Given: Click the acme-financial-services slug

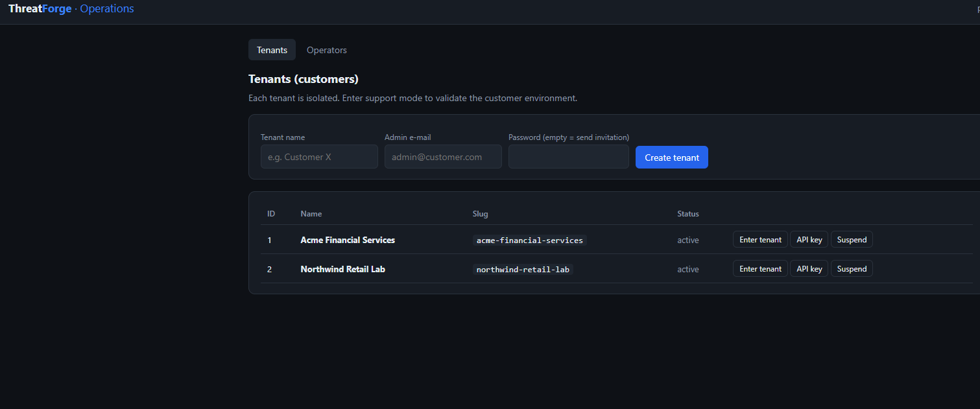Looking at the screenshot, I should point(530,240).
